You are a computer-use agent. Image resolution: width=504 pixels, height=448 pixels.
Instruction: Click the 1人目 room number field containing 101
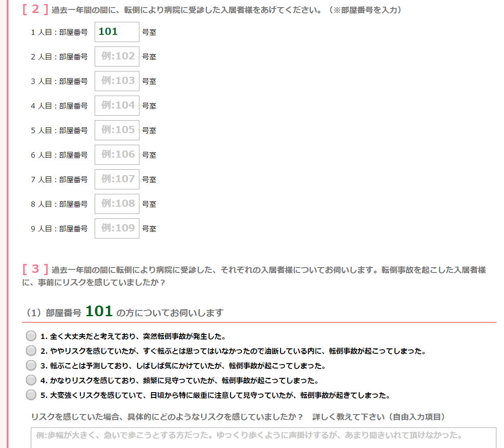pyautogui.click(x=117, y=32)
